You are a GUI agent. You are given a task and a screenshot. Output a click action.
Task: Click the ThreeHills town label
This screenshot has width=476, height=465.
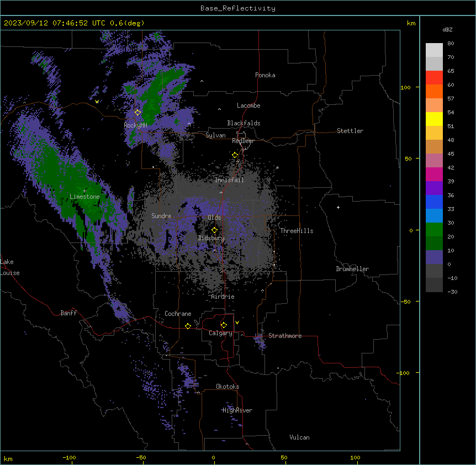pyautogui.click(x=297, y=231)
